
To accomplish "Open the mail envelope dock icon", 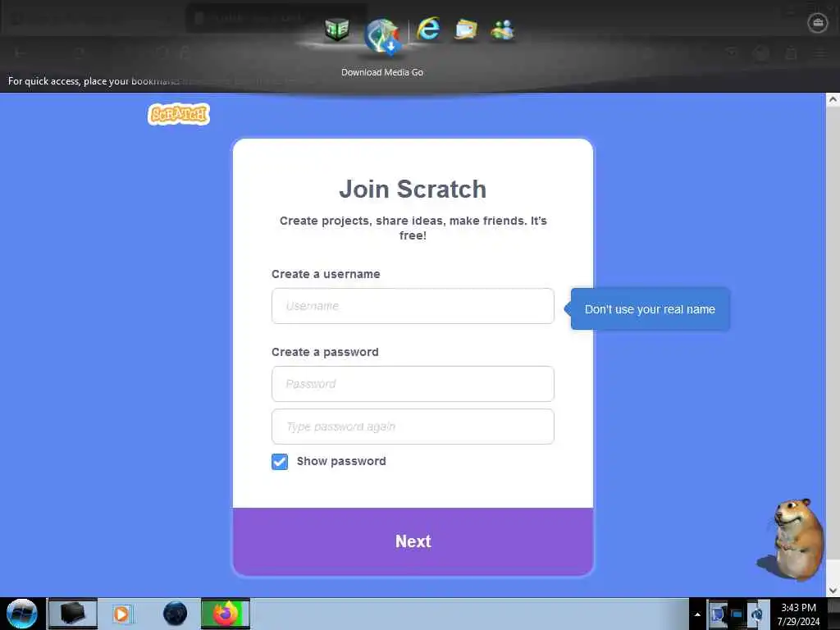I will (x=466, y=30).
